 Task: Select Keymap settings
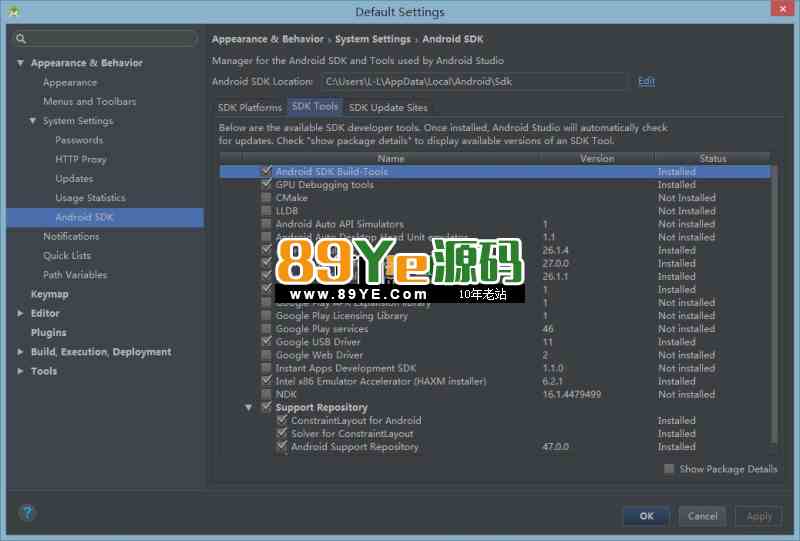pos(49,294)
